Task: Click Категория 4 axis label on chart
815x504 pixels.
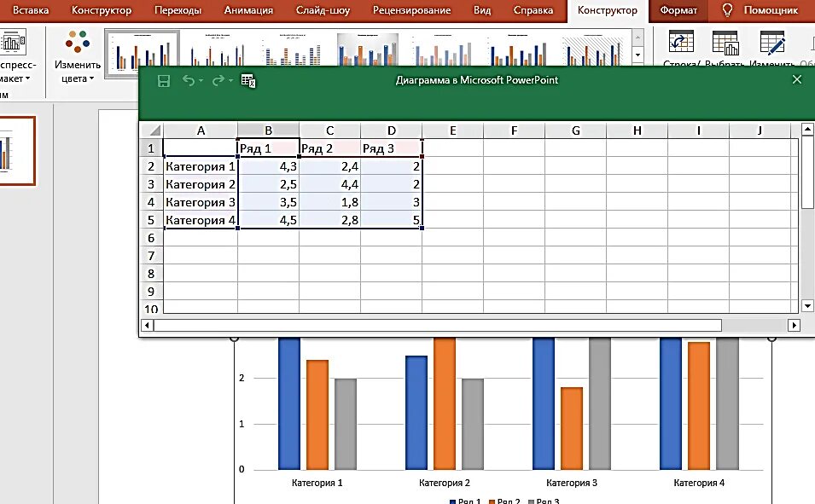Action: tap(699, 483)
